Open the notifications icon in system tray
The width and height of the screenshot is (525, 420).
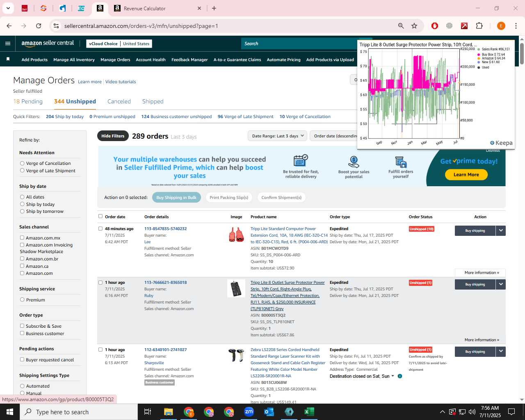tap(511, 412)
